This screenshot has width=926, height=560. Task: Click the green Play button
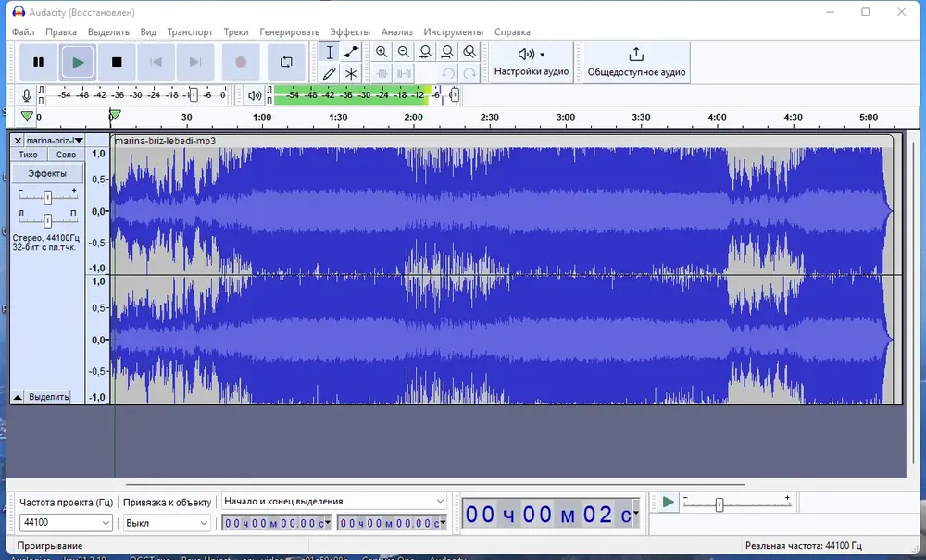tap(78, 62)
